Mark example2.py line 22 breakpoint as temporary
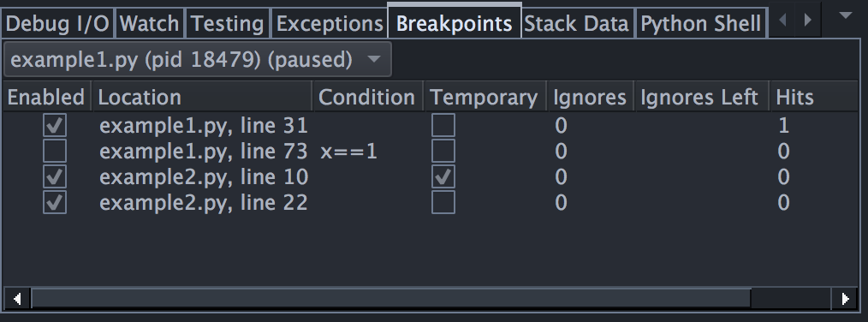This screenshot has height=322, width=868. pyautogui.click(x=443, y=202)
